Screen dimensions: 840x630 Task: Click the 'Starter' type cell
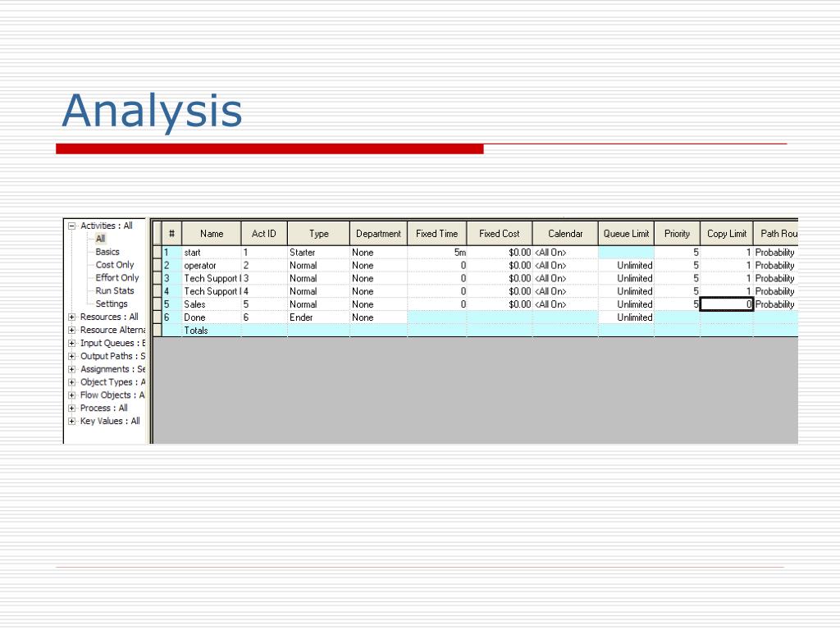tap(318, 253)
